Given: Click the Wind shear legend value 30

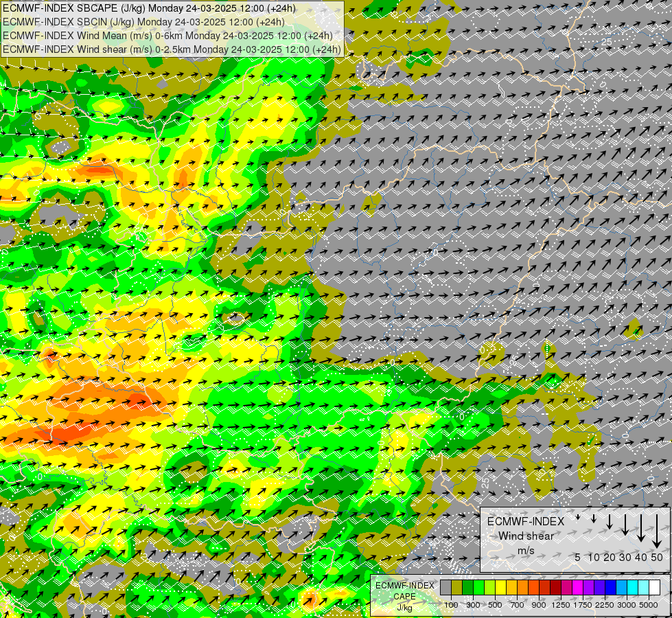Looking at the screenshot, I should [625, 557].
